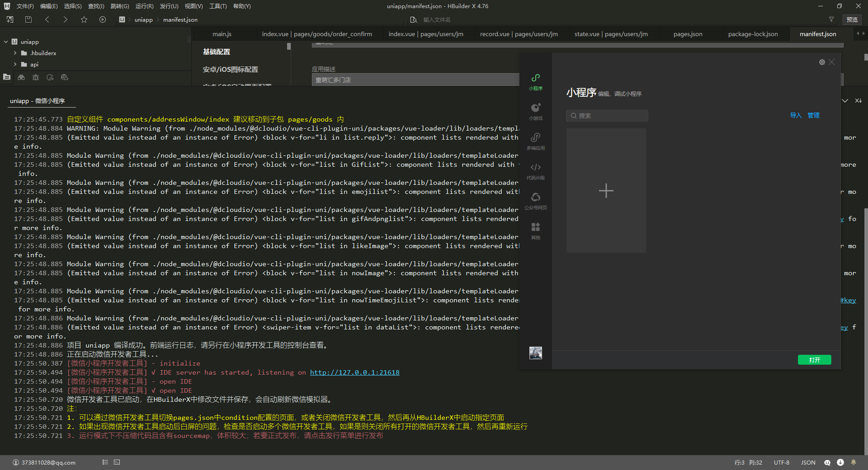The height and width of the screenshot is (470, 868).
Task: Switch to the pages.json tab
Action: coord(688,34)
